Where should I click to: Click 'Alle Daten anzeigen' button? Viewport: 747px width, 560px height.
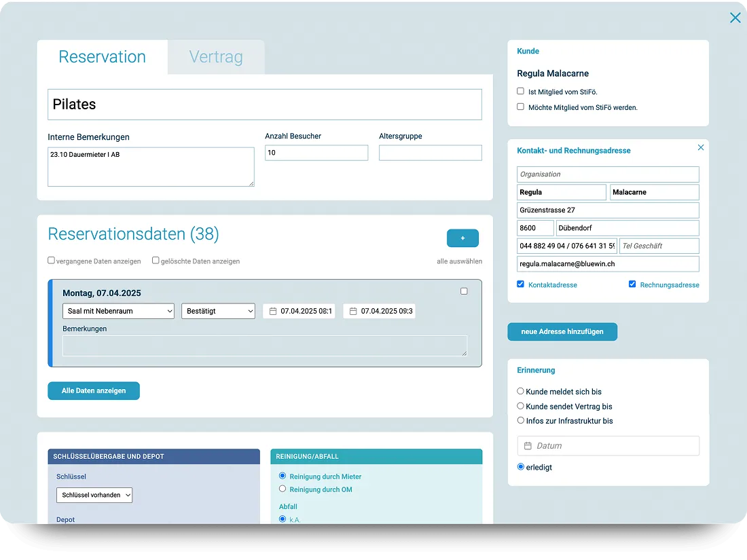pyautogui.click(x=94, y=390)
